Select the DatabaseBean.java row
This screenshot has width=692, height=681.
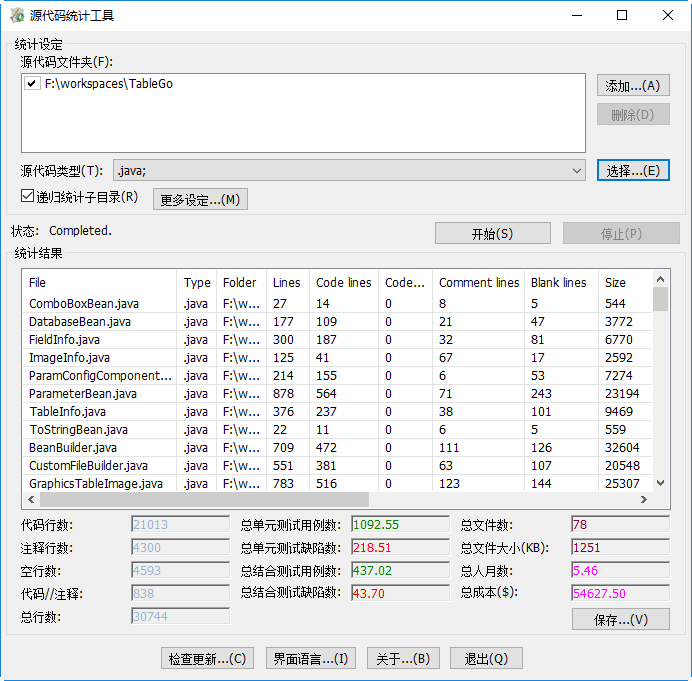click(x=337, y=322)
